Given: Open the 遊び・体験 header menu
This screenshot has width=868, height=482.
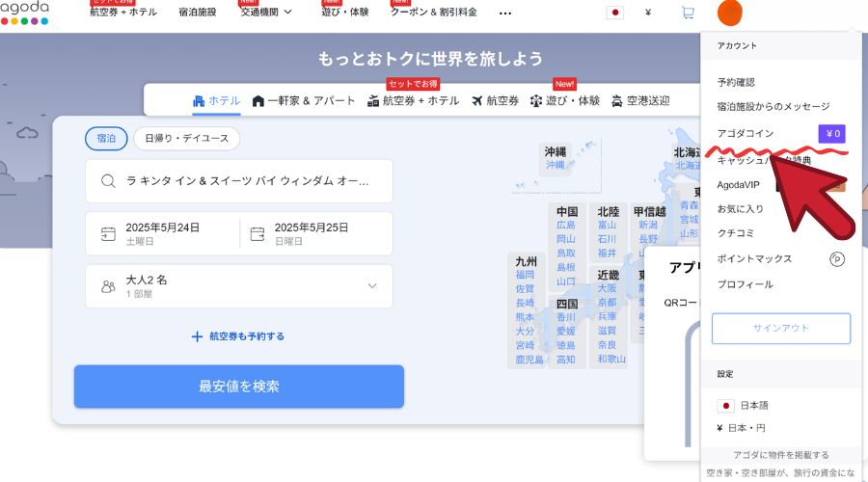Looking at the screenshot, I should [x=345, y=12].
